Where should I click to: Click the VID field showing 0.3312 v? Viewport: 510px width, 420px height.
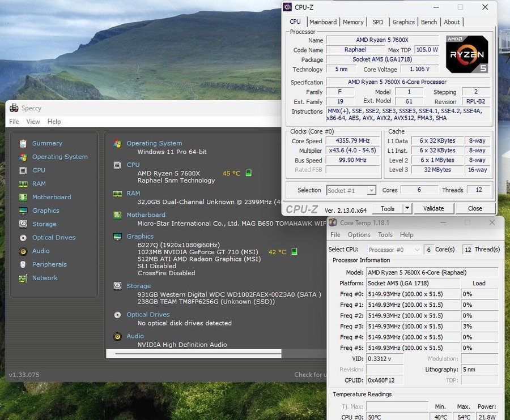384,359
